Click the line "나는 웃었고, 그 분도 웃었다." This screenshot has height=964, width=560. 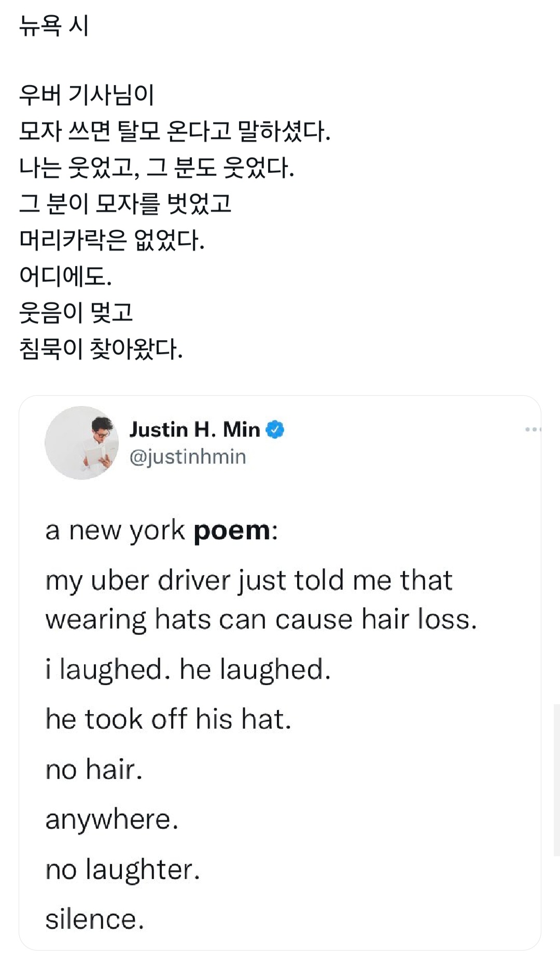[x=157, y=167]
